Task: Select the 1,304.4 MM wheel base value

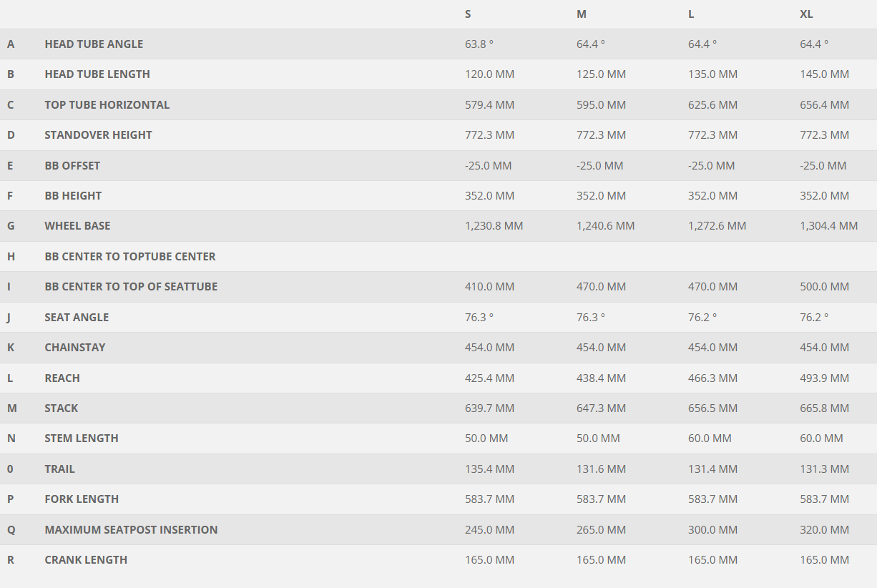Action: point(828,226)
